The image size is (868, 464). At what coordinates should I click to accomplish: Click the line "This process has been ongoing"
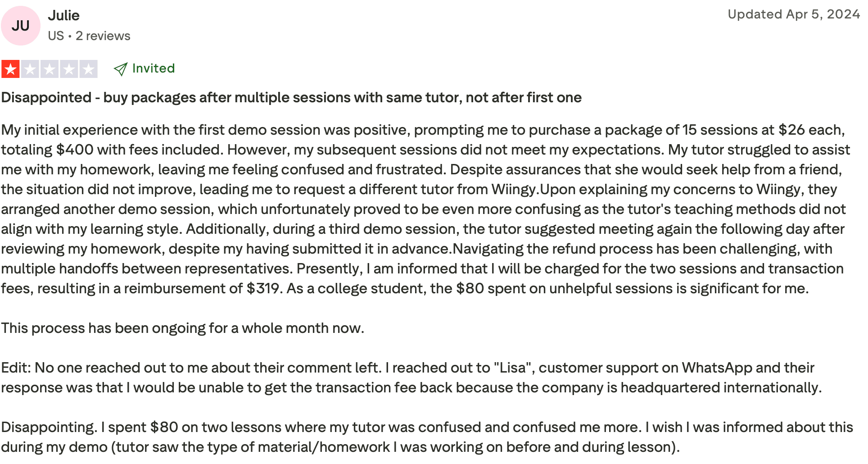[182, 328]
